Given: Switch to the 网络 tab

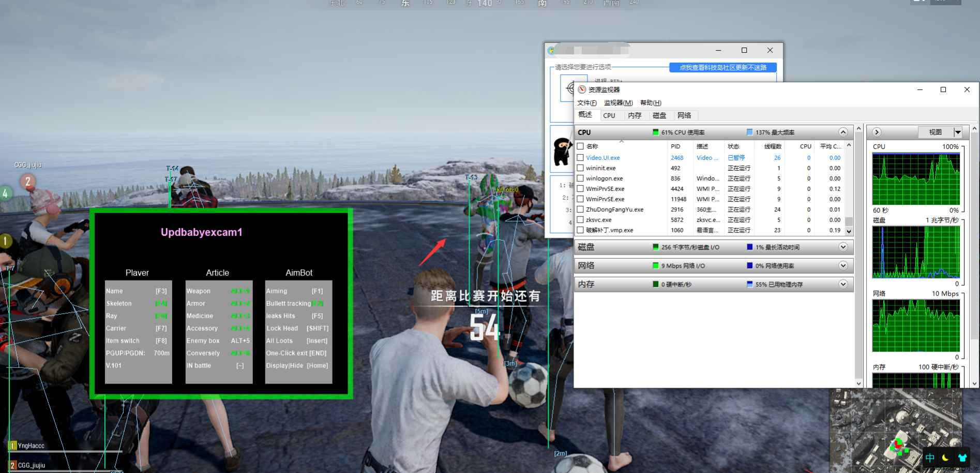Looking at the screenshot, I should [x=684, y=115].
